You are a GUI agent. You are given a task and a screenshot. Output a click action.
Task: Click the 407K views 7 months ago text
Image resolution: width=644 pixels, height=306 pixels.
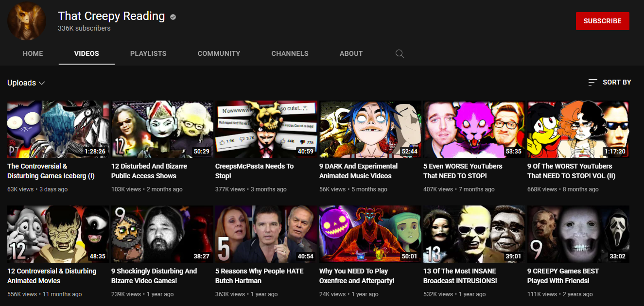(459, 189)
